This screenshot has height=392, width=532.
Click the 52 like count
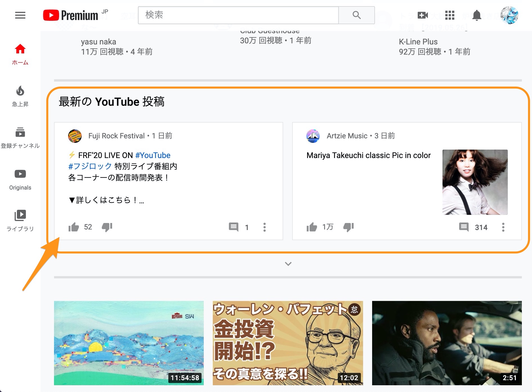(88, 227)
